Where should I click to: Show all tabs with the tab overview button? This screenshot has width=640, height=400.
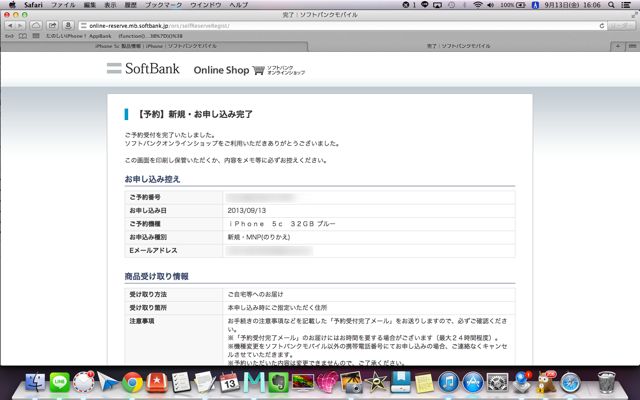pyautogui.click(x=632, y=46)
